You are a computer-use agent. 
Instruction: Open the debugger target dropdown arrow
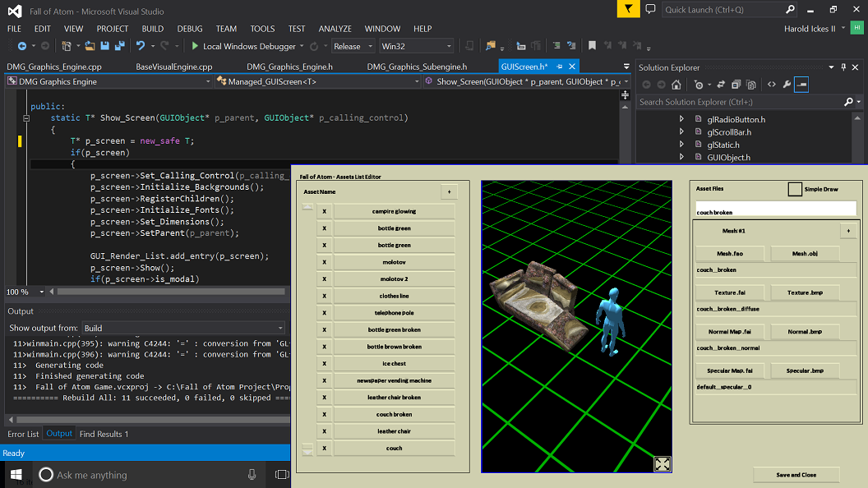(302, 47)
